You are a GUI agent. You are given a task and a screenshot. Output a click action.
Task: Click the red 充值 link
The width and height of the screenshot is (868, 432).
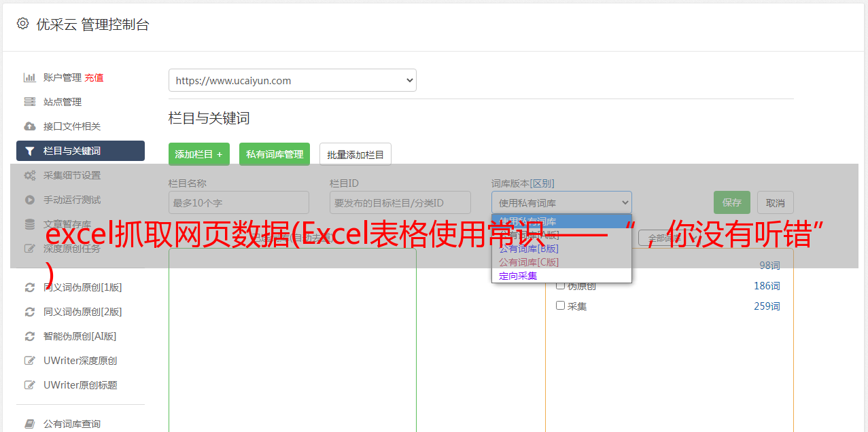tap(94, 77)
